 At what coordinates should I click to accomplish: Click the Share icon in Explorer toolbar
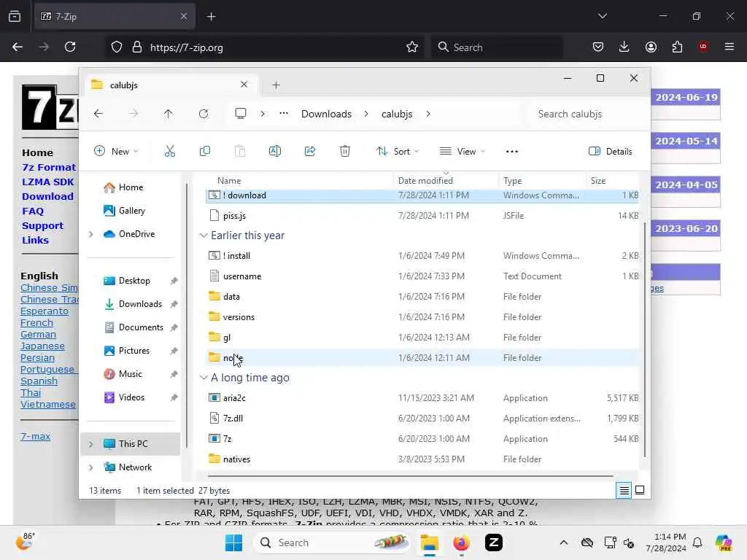309,152
